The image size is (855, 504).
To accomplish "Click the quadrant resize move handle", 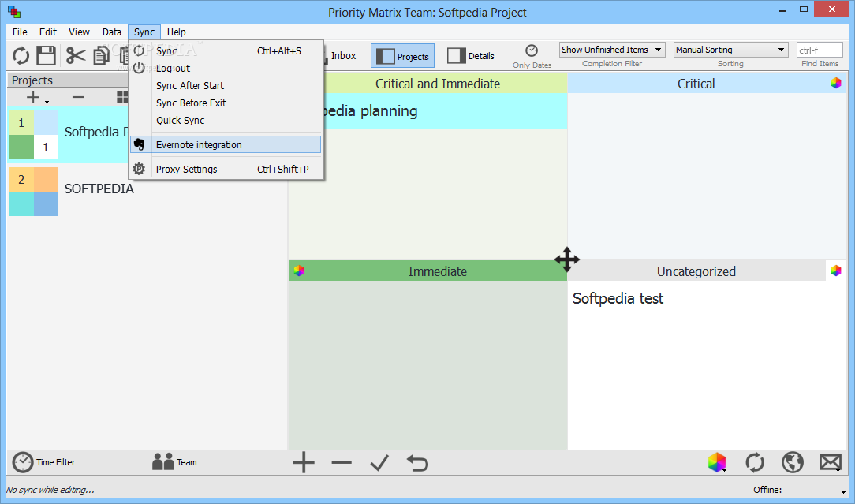I will [567, 259].
